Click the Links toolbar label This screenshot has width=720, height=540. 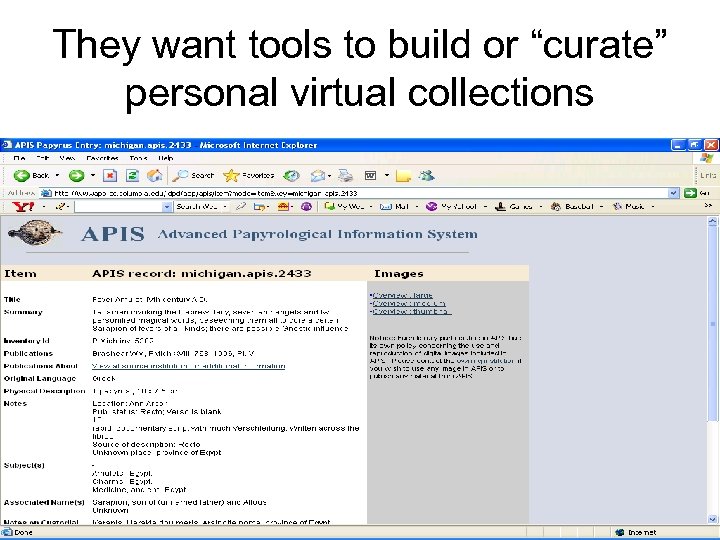708,175
